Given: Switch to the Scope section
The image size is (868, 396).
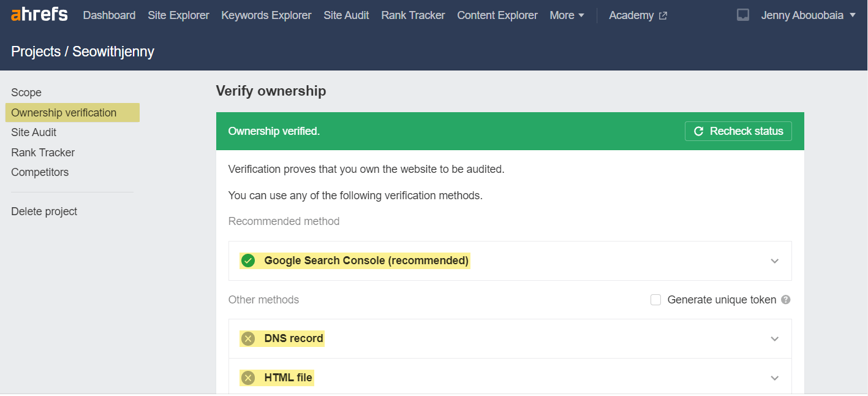Looking at the screenshot, I should [x=26, y=92].
